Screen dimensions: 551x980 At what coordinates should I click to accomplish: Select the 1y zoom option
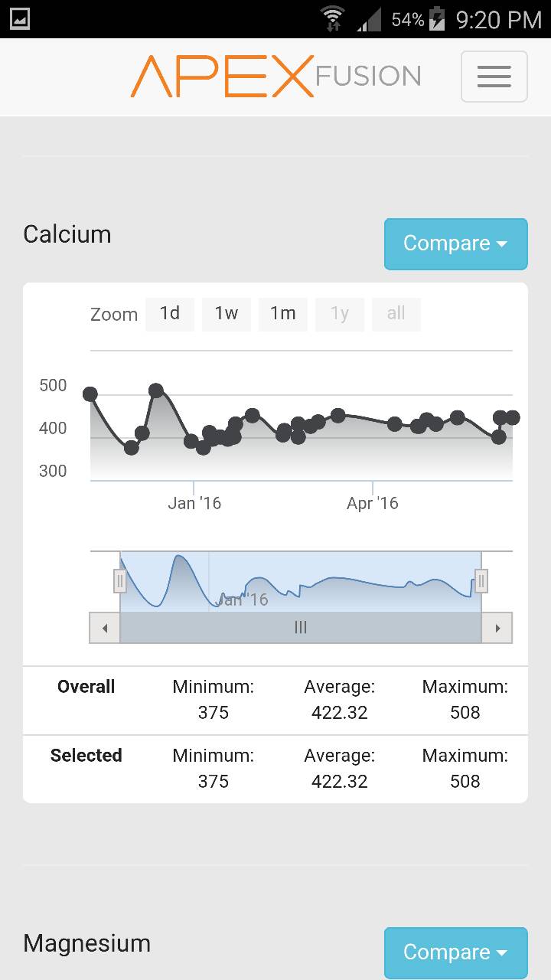(340, 314)
